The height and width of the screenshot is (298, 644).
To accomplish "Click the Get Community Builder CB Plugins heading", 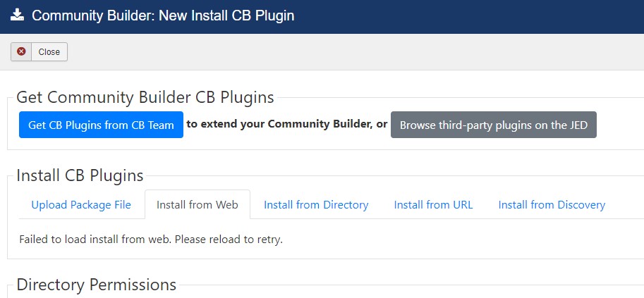I will [145, 98].
